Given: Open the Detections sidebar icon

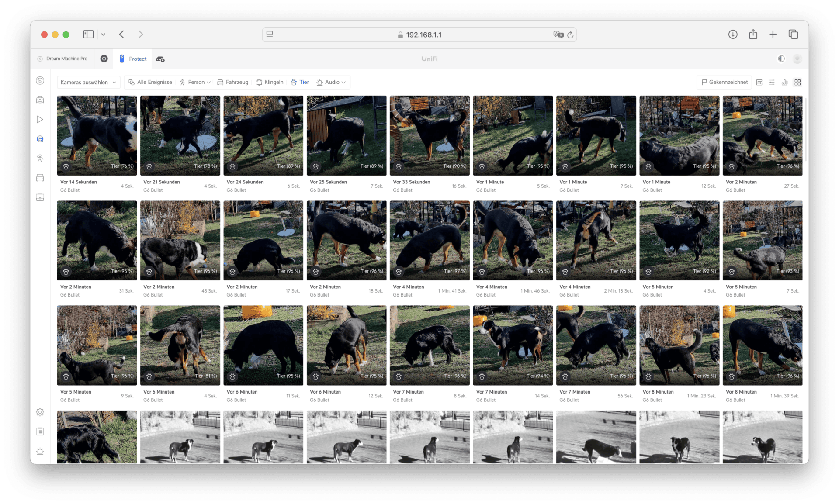Looking at the screenshot, I should [x=40, y=139].
